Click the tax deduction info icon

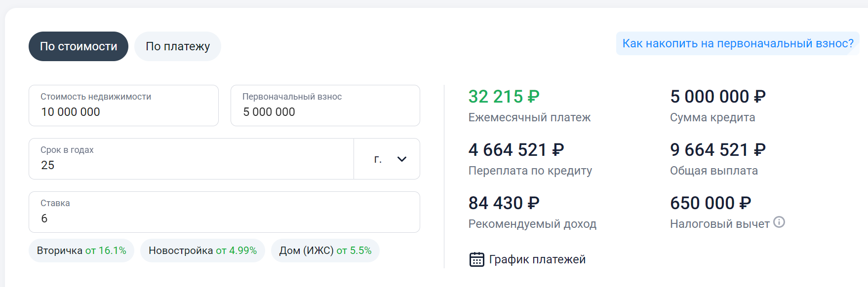[x=779, y=222]
